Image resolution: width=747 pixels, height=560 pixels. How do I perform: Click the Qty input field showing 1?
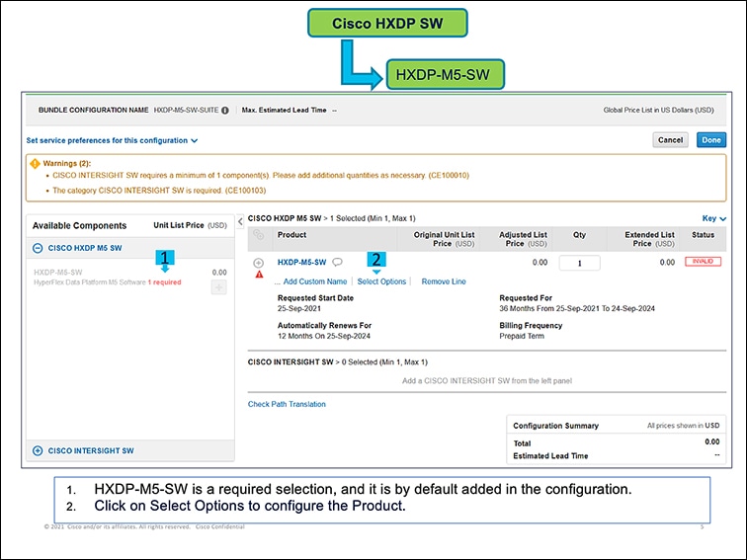point(579,263)
